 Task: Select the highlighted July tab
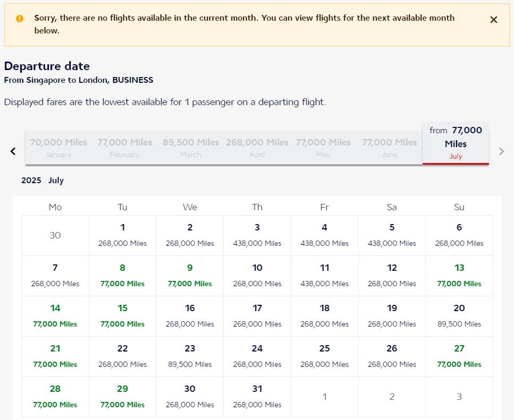tap(456, 143)
